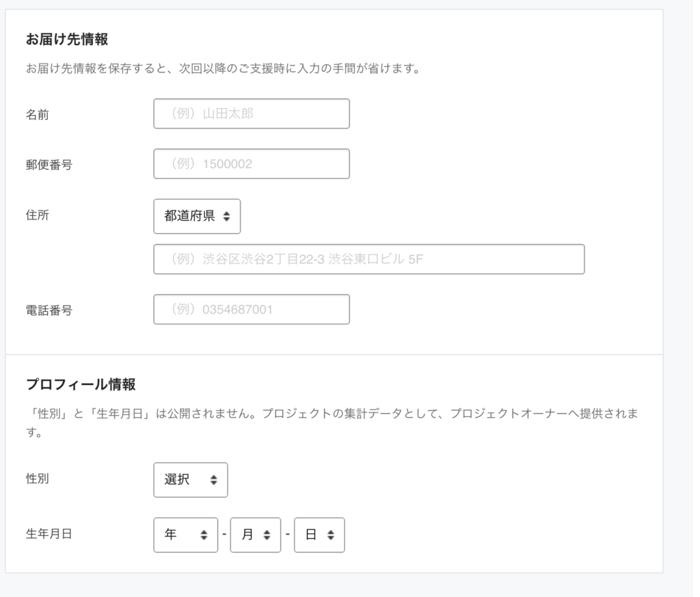The width and height of the screenshot is (700, 597).
Task: Open the birth day dropdown
Action: (x=319, y=535)
